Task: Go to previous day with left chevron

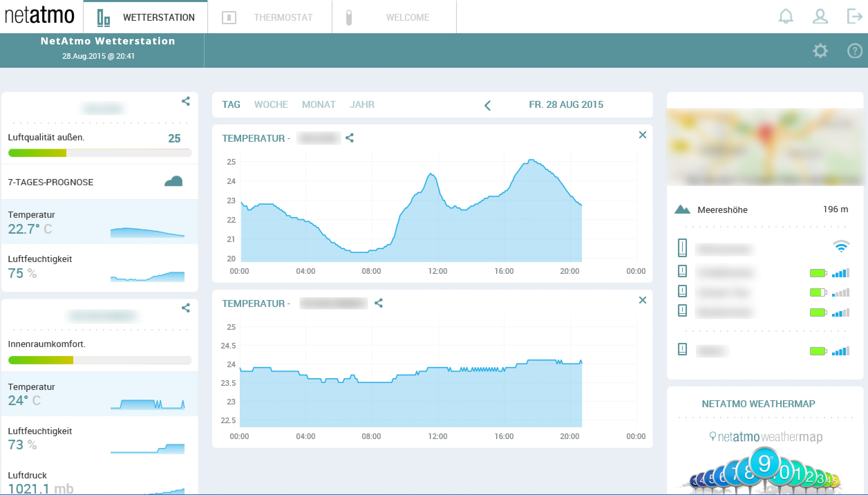Action: tap(488, 105)
